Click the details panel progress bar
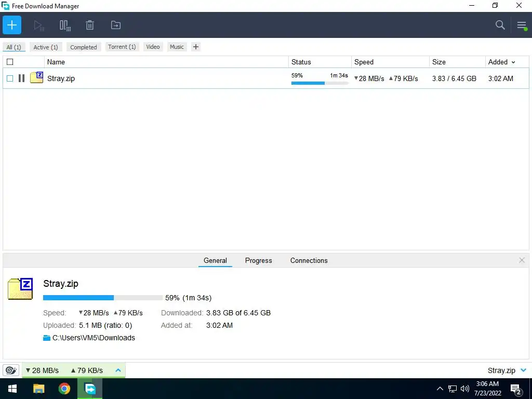The height and width of the screenshot is (399, 532). coord(103,298)
